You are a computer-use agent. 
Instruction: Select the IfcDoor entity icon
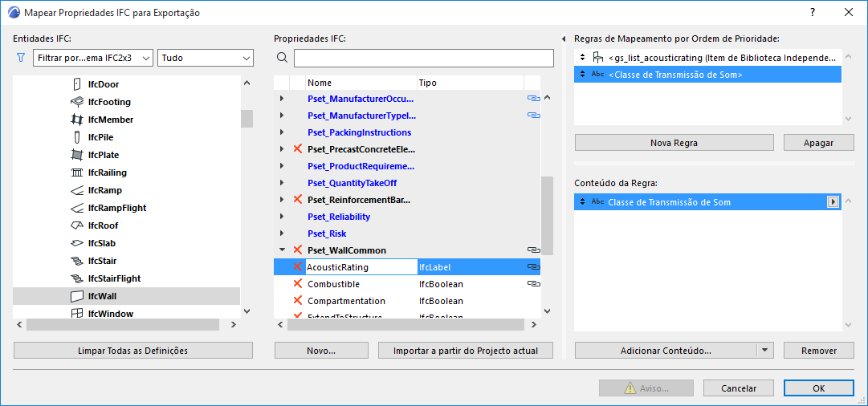click(77, 84)
